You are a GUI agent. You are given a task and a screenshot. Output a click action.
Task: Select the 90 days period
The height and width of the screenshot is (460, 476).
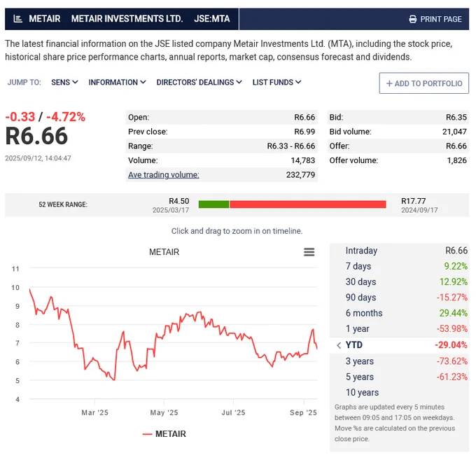(399, 298)
